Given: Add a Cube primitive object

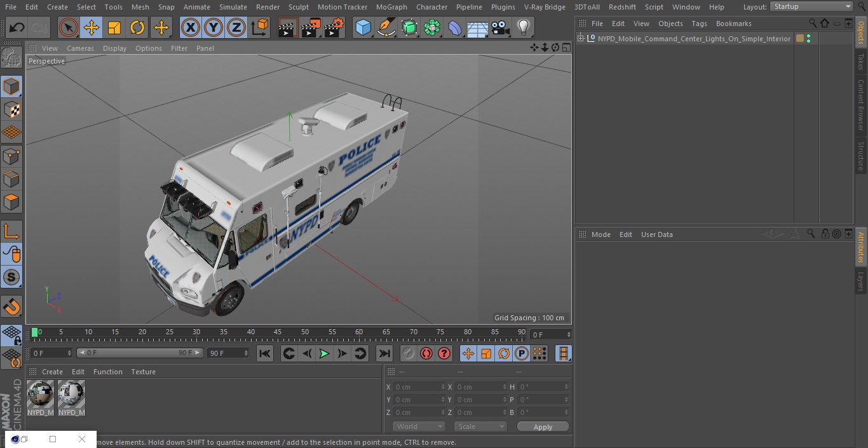Looking at the screenshot, I should [363, 27].
